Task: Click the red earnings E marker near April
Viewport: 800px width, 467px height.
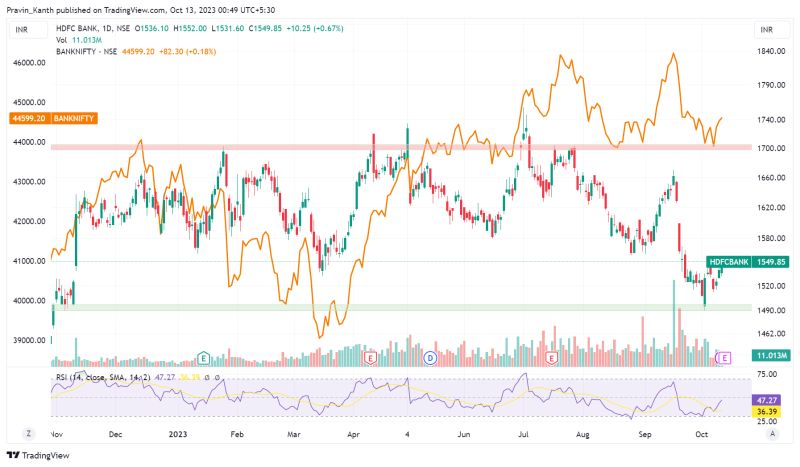Action: 369,358
